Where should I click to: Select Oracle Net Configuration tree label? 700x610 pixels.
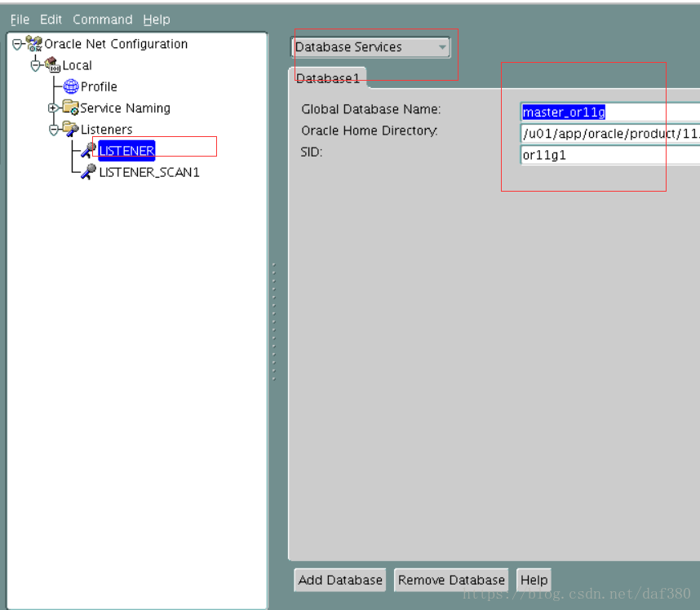tap(116, 44)
